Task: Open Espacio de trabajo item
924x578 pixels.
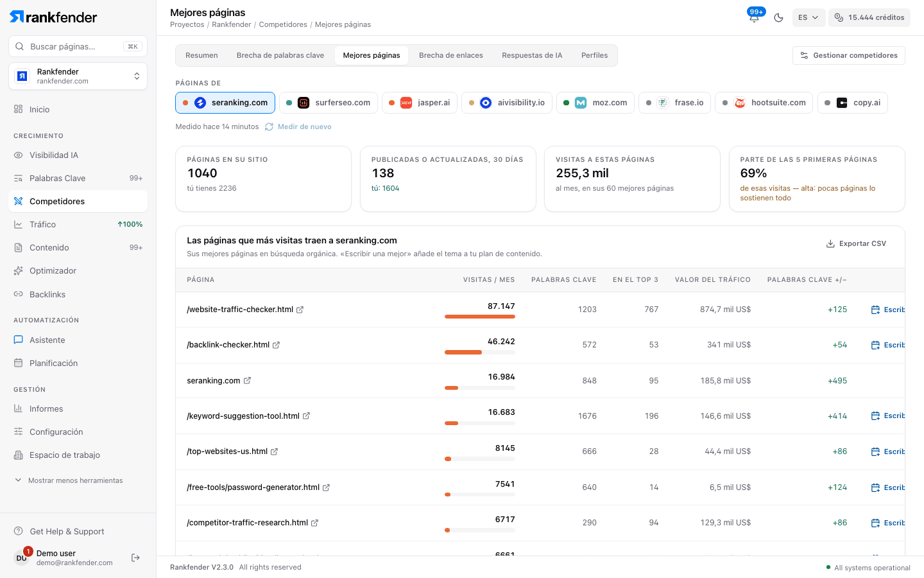Action: (x=78, y=455)
